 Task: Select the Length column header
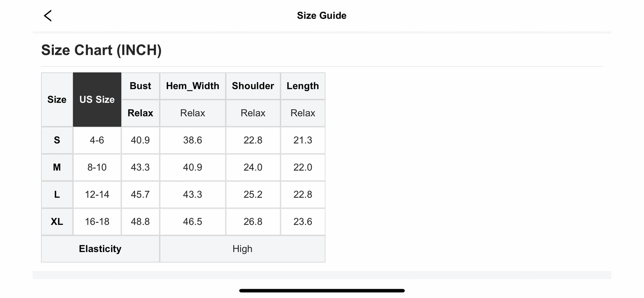(303, 86)
